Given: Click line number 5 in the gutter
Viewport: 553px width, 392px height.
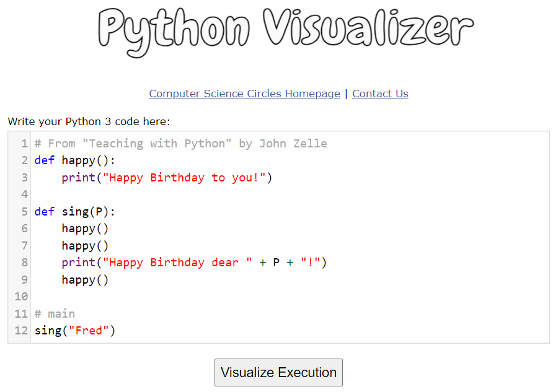Looking at the screenshot, I should tap(24, 212).
